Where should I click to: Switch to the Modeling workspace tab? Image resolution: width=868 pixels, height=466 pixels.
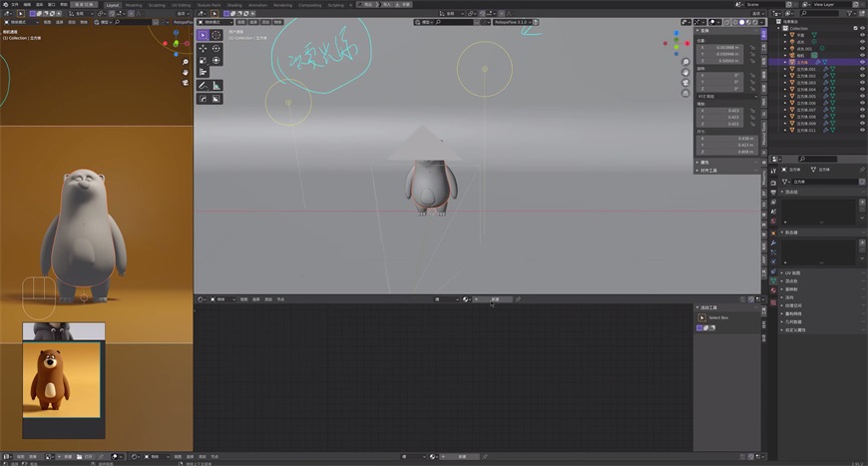click(x=134, y=5)
